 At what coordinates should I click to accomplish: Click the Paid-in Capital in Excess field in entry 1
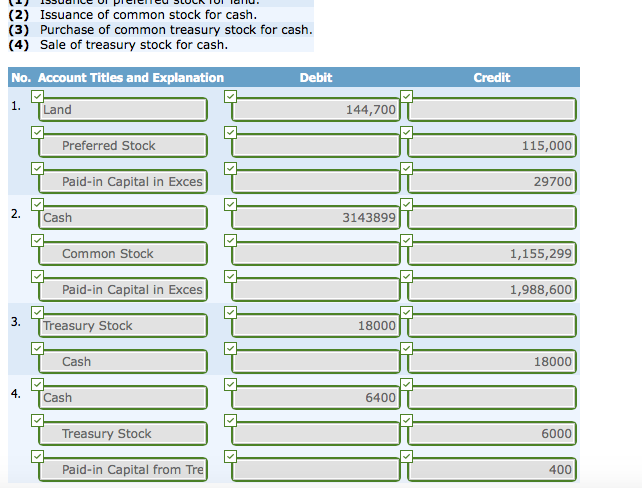coord(123,181)
